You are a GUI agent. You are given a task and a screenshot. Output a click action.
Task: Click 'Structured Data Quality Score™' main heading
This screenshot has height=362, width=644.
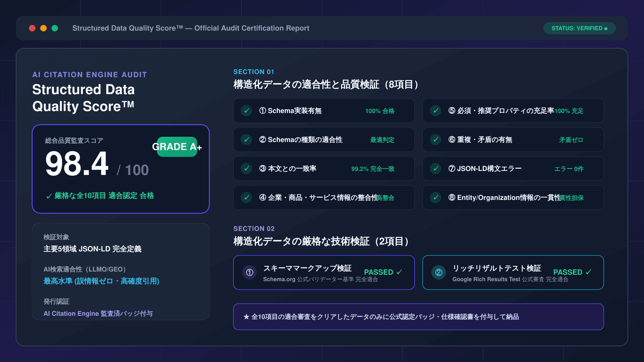tap(84, 98)
